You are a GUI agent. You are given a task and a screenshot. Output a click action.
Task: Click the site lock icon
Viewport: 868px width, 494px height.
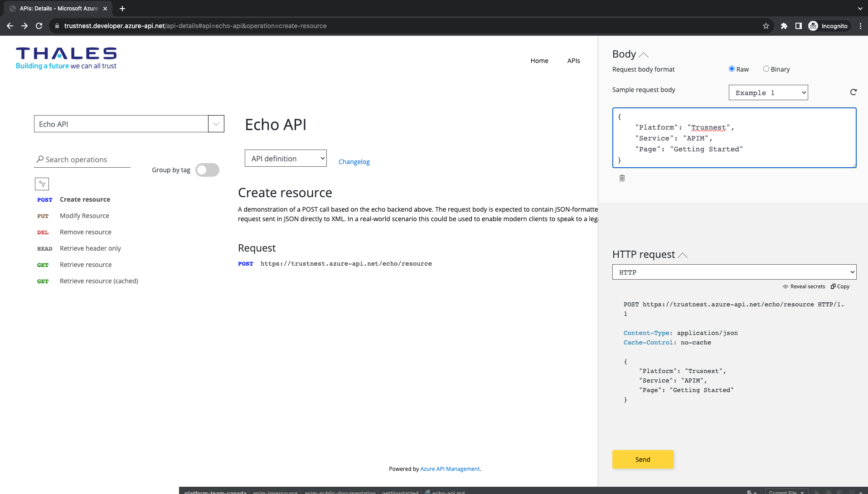point(57,26)
